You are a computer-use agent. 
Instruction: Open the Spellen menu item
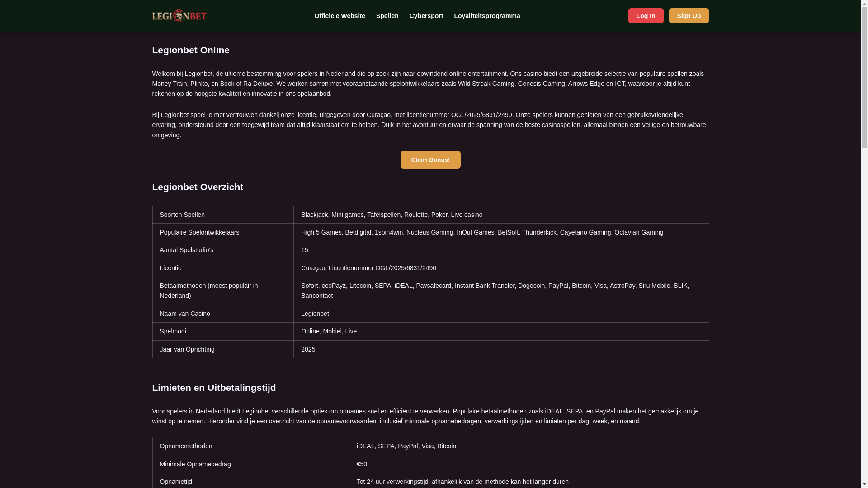(x=387, y=16)
